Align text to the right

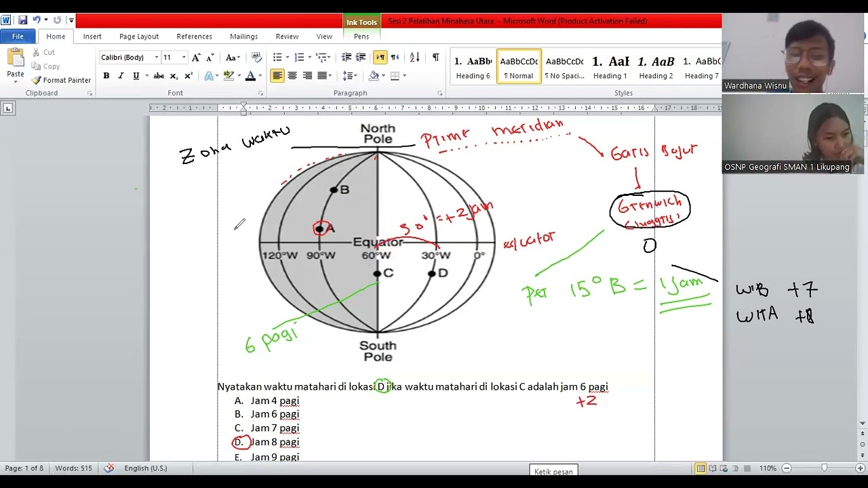(x=307, y=76)
